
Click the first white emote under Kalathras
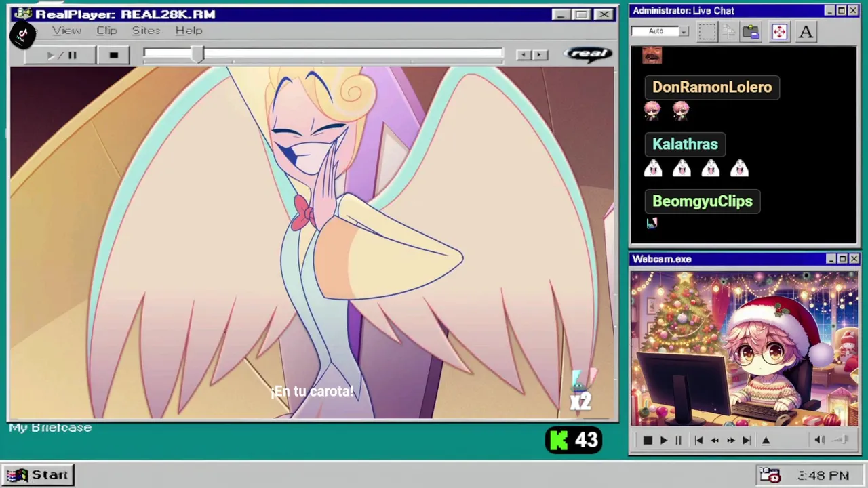click(x=652, y=168)
